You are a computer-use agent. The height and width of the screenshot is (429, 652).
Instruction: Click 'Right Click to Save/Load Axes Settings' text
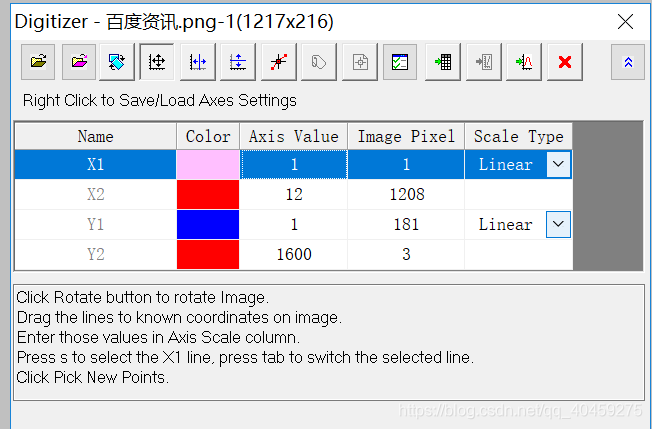160,101
